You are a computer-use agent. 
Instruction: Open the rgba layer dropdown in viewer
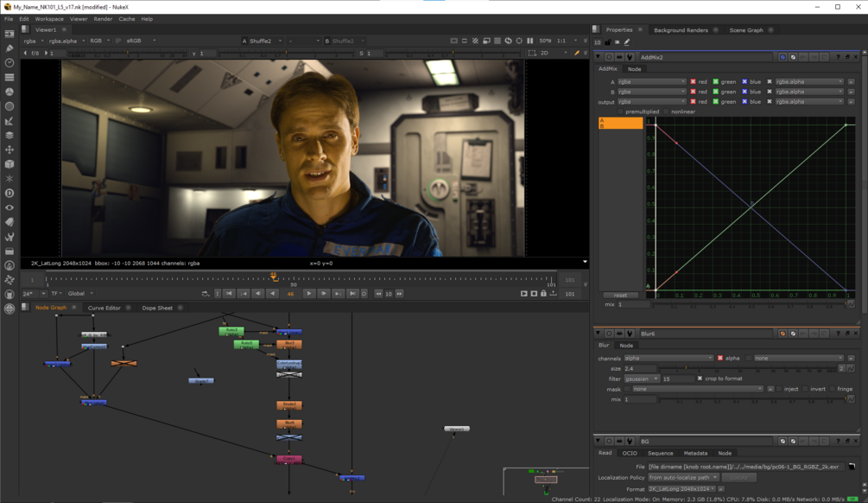[33, 41]
